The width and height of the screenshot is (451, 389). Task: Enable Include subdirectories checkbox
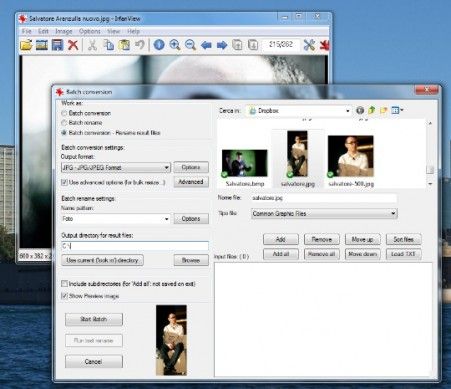[x=64, y=284]
